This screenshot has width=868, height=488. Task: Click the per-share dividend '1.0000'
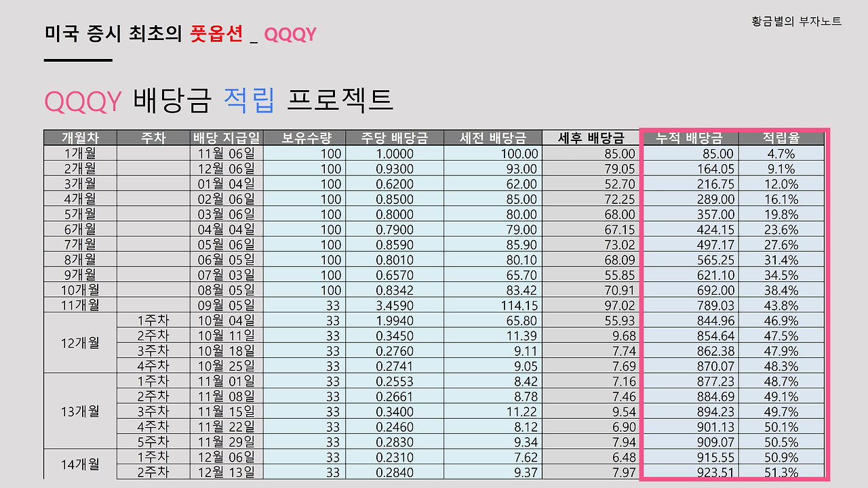pyautogui.click(x=395, y=154)
